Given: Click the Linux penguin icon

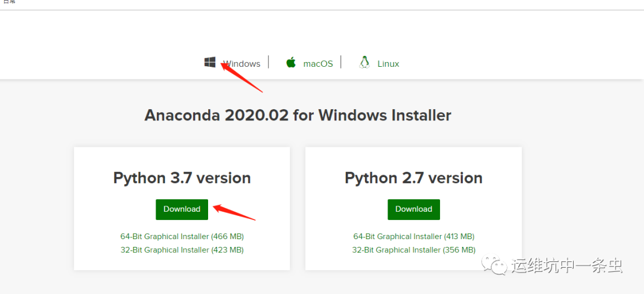Looking at the screenshot, I should click(364, 63).
